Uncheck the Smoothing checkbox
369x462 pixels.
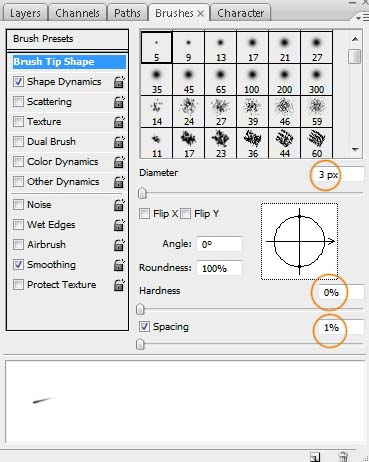click(18, 265)
